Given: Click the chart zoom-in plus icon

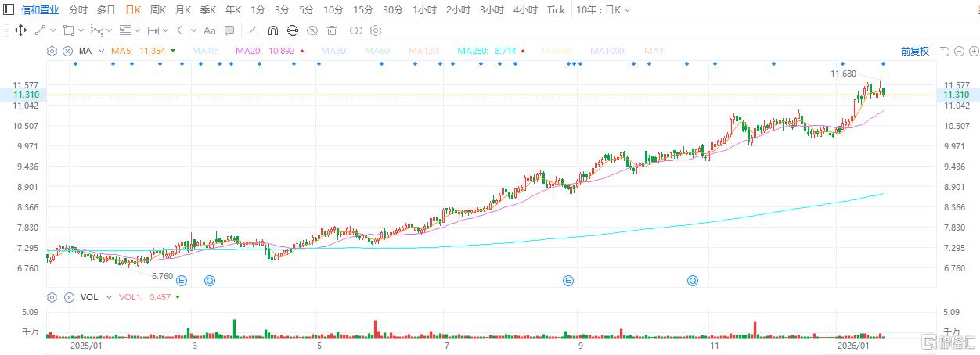Looking at the screenshot, I should [973, 51].
